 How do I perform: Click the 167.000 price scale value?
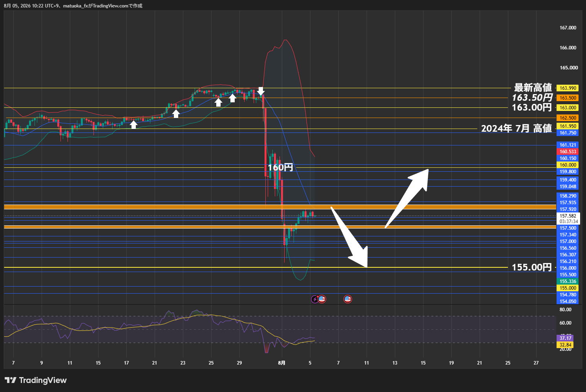568,28
